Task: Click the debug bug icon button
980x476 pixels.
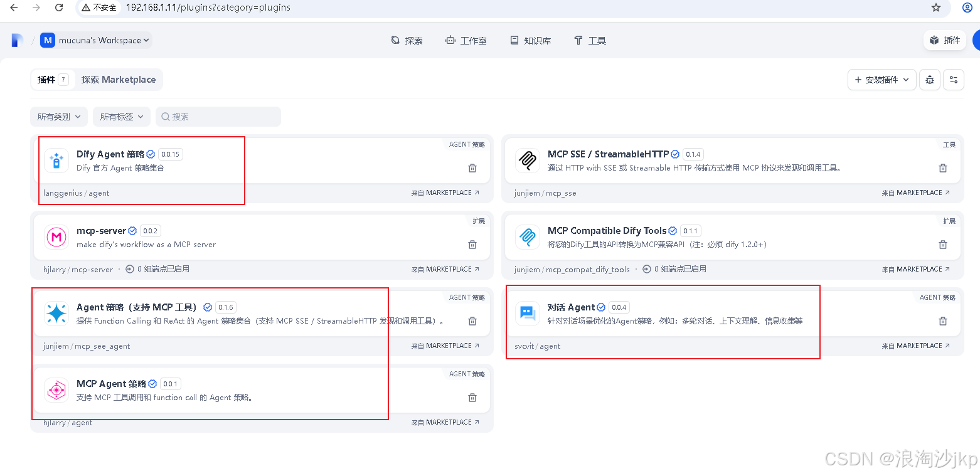Action: (x=930, y=80)
